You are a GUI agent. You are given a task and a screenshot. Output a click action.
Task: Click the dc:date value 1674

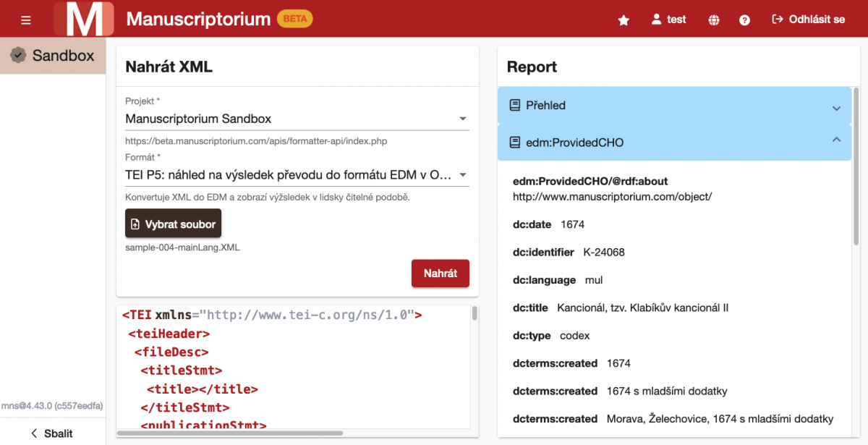(572, 225)
